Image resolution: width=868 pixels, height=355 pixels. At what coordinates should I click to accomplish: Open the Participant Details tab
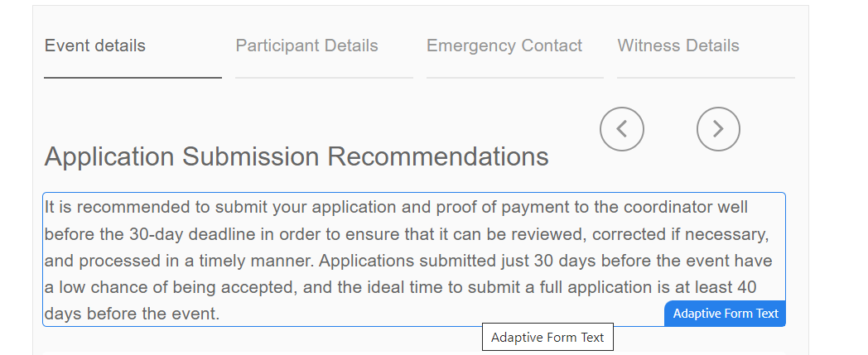306,46
